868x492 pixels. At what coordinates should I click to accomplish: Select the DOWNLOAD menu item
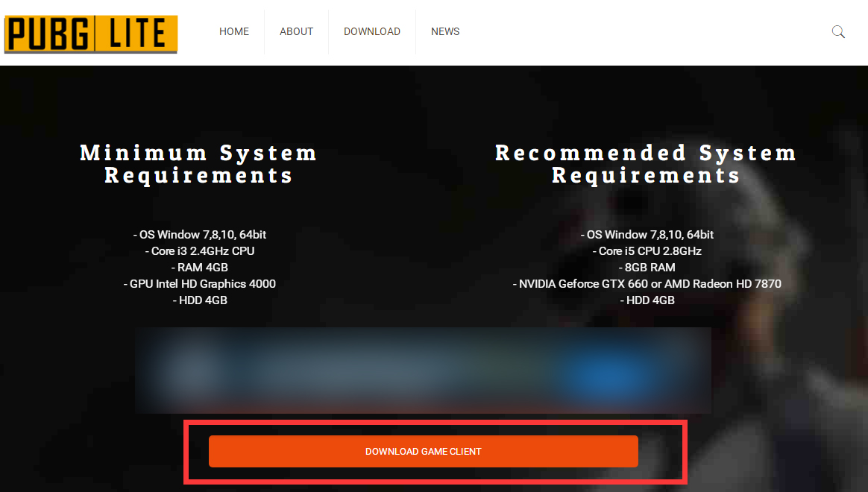click(x=372, y=31)
